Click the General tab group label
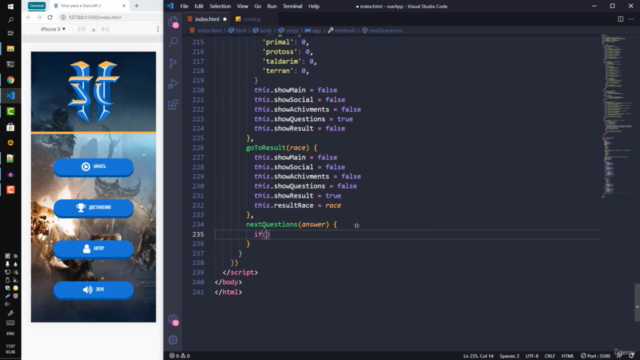The image size is (640, 360). [36, 6]
